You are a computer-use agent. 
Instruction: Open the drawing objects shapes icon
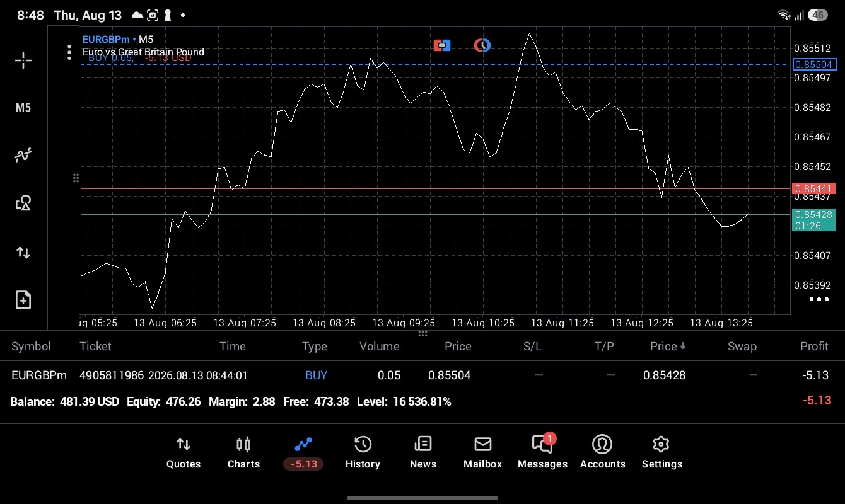pos(23,203)
